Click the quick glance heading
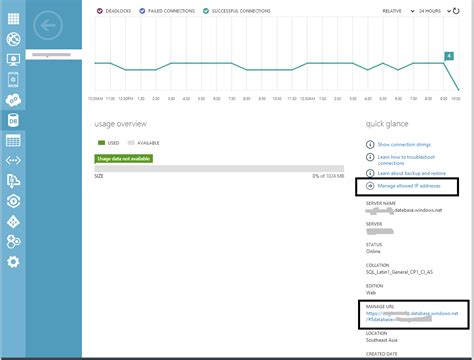The image size is (474, 360). 387,124
